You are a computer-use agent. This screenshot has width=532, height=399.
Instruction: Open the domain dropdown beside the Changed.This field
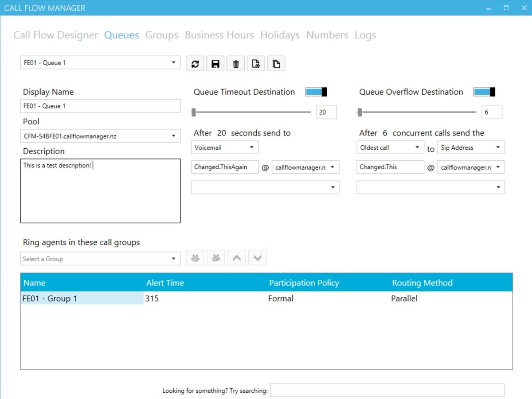[x=471, y=167]
